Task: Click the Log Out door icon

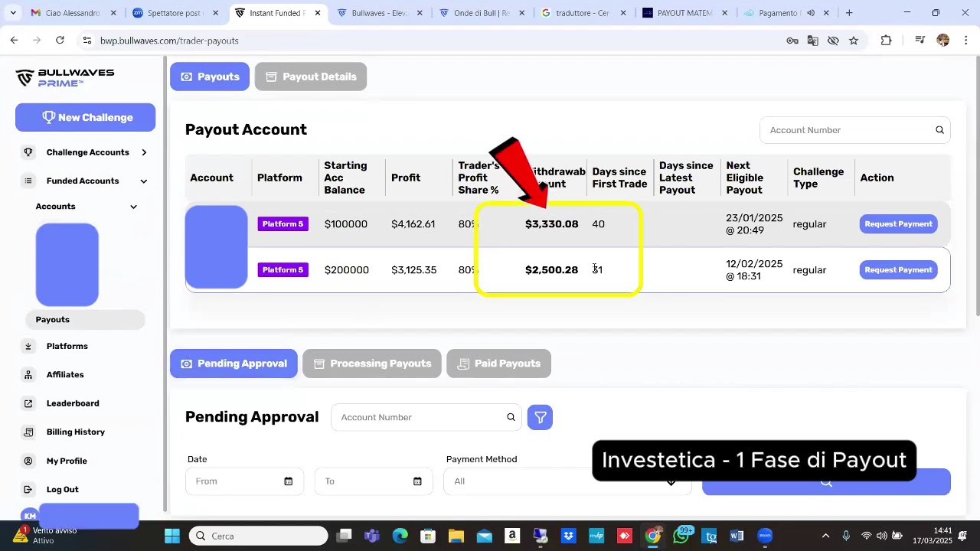Action: point(28,490)
